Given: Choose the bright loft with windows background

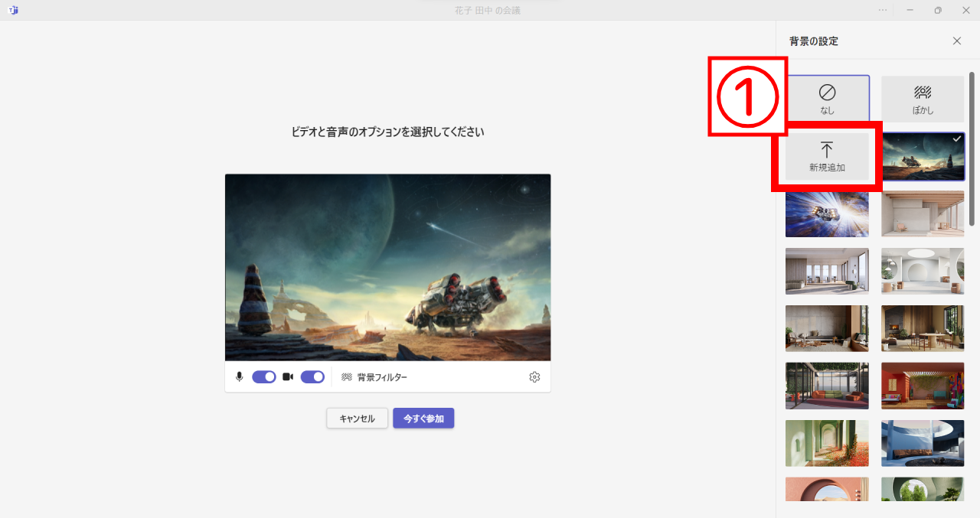Looking at the screenshot, I should (x=827, y=271).
